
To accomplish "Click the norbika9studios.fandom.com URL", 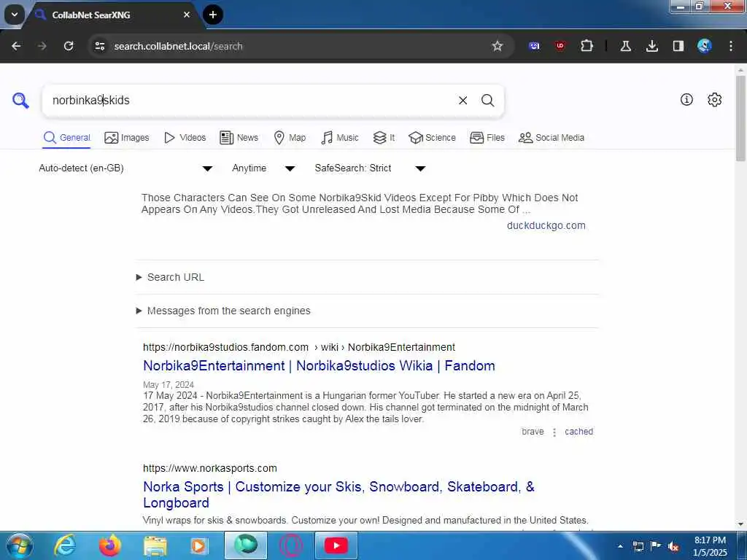I will tap(298, 347).
